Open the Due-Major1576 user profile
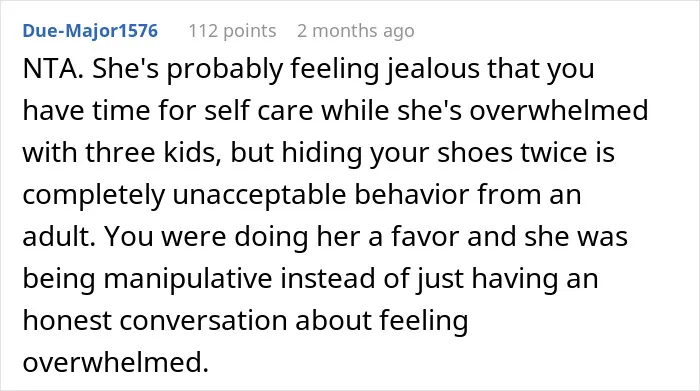This screenshot has height=391, width=700. click(x=90, y=31)
